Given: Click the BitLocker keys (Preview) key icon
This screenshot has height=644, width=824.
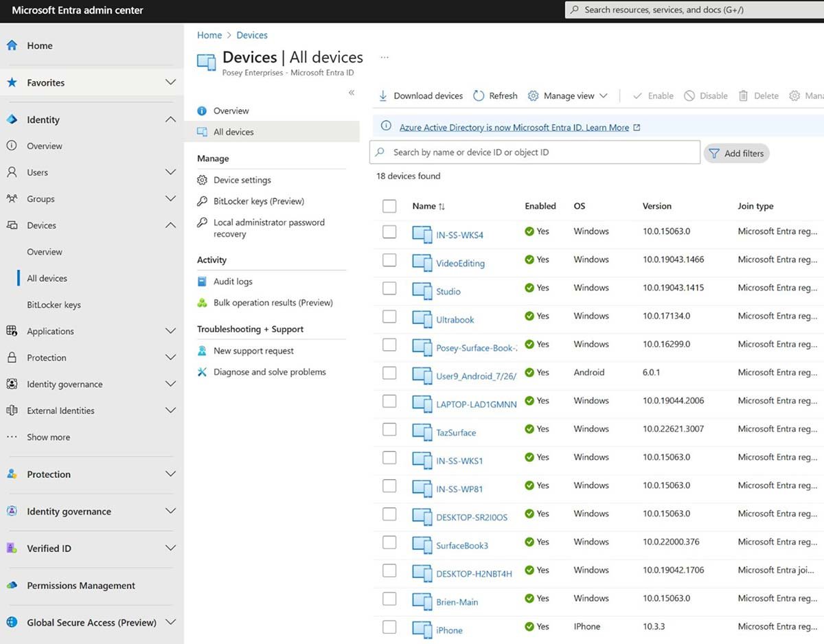Looking at the screenshot, I should click(x=202, y=201).
